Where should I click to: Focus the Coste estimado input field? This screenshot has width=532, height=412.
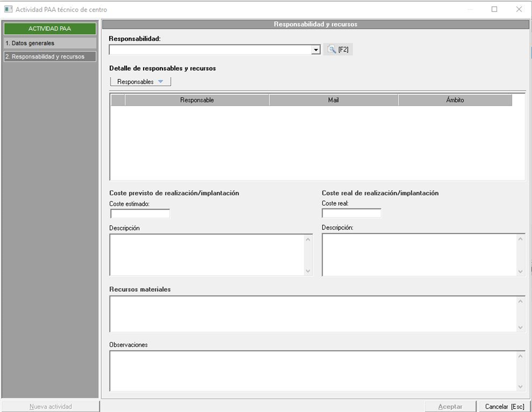(140, 214)
